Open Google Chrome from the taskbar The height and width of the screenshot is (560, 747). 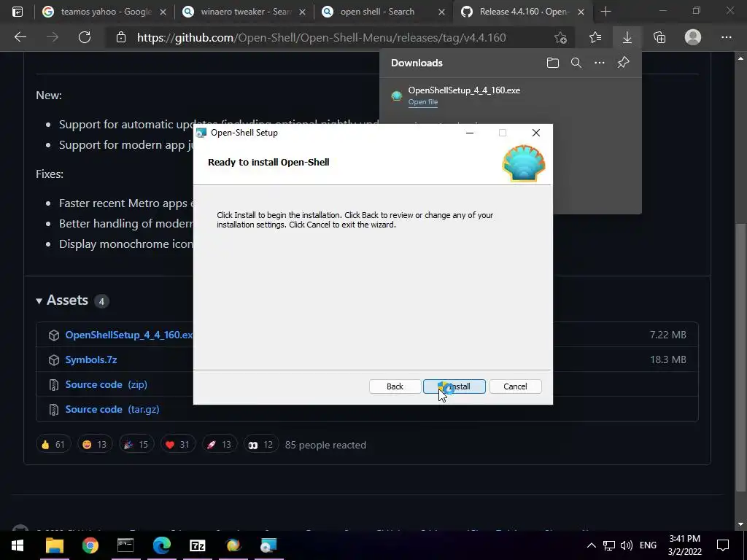90,545
